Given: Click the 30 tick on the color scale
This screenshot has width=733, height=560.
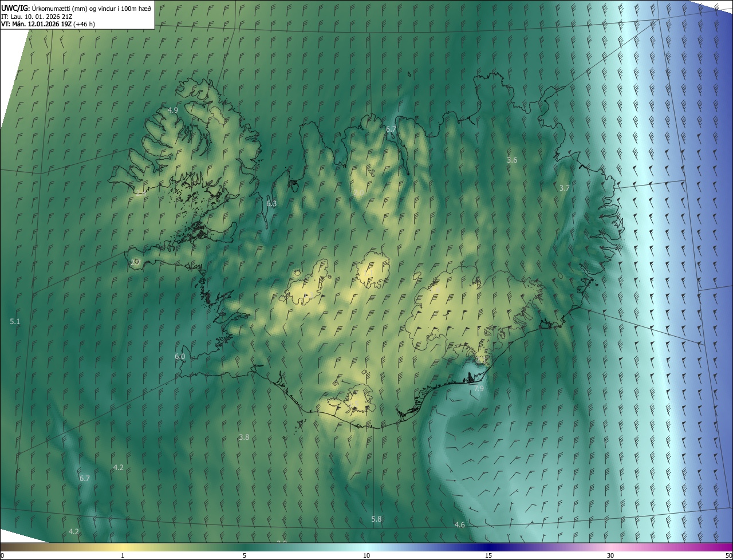Looking at the screenshot, I should pyautogui.click(x=610, y=555).
